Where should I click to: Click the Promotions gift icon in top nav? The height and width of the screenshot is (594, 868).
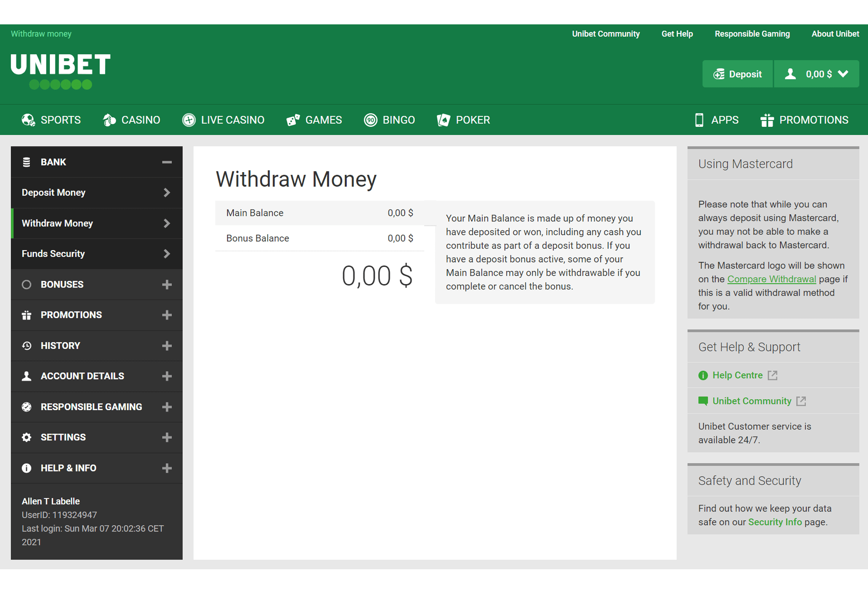coord(767,120)
